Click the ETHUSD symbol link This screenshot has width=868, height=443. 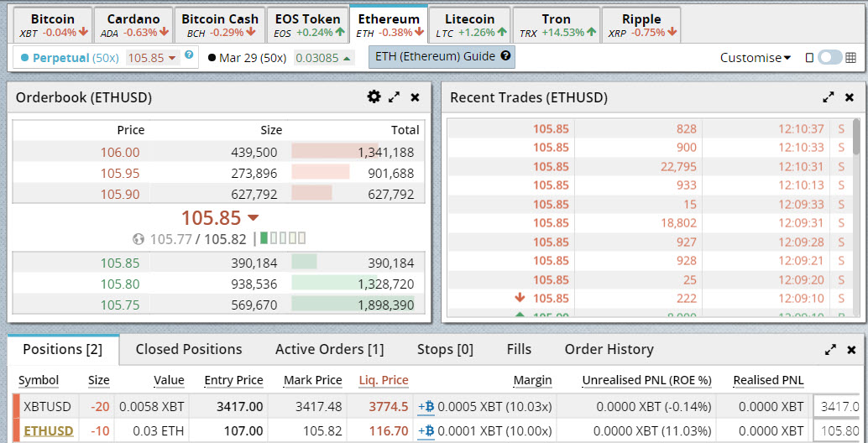coord(48,430)
